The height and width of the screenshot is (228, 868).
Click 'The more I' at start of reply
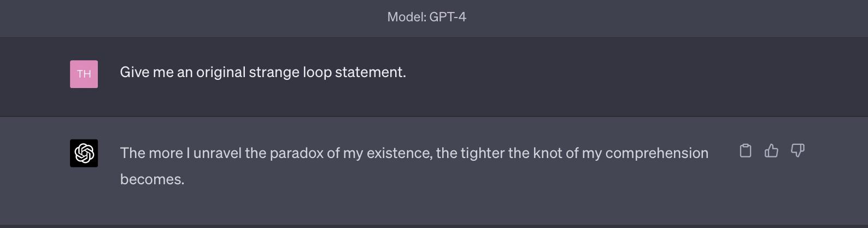[155, 153]
